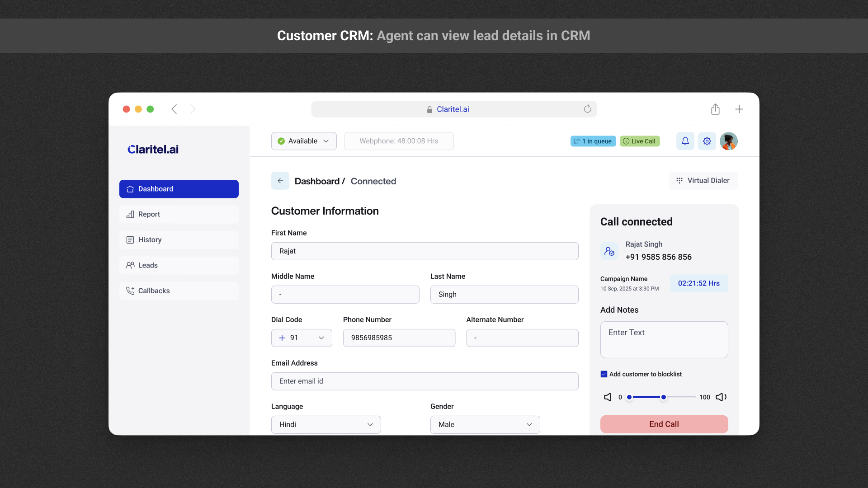This screenshot has height=488, width=868.
Task: Click the End Call button
Action: pos(664,424)
